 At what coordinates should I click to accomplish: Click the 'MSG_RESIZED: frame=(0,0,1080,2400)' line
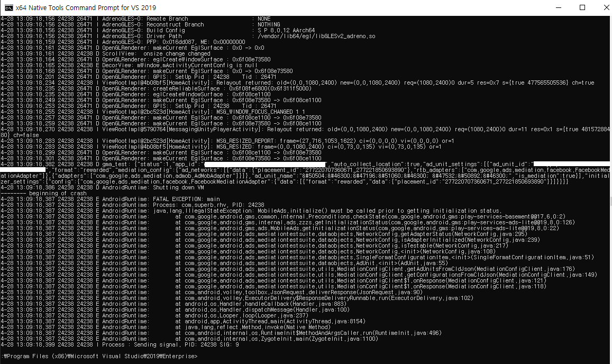221,147
